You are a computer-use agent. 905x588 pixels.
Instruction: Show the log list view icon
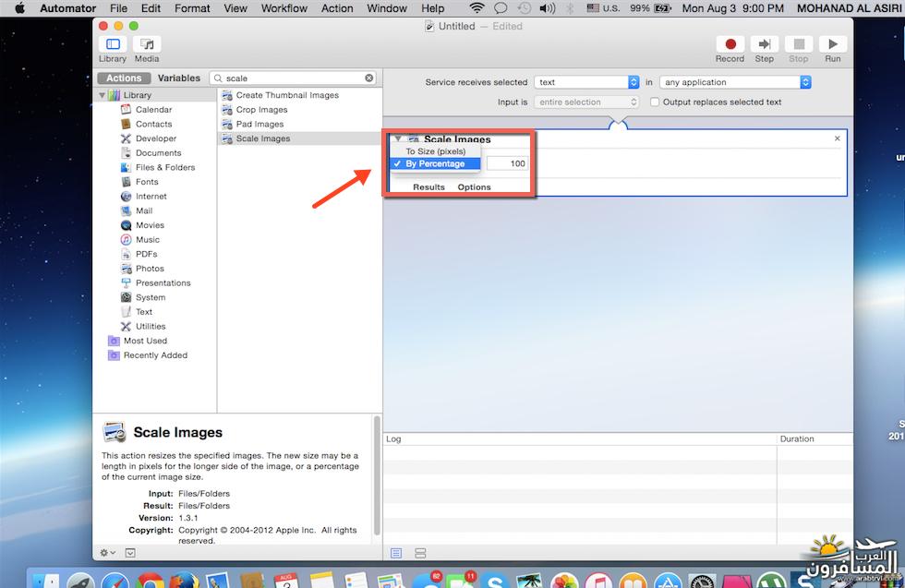point(396,553)
